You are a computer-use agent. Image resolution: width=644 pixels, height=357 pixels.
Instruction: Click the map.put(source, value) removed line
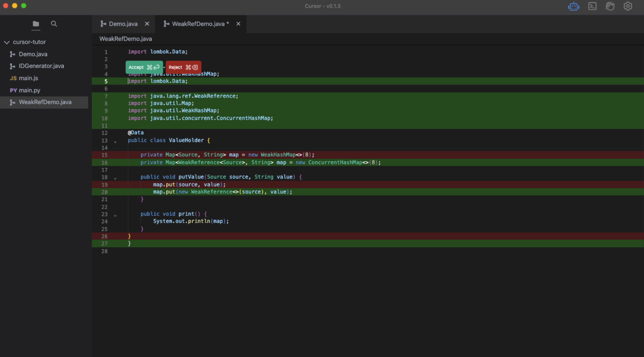coord(189,185)
